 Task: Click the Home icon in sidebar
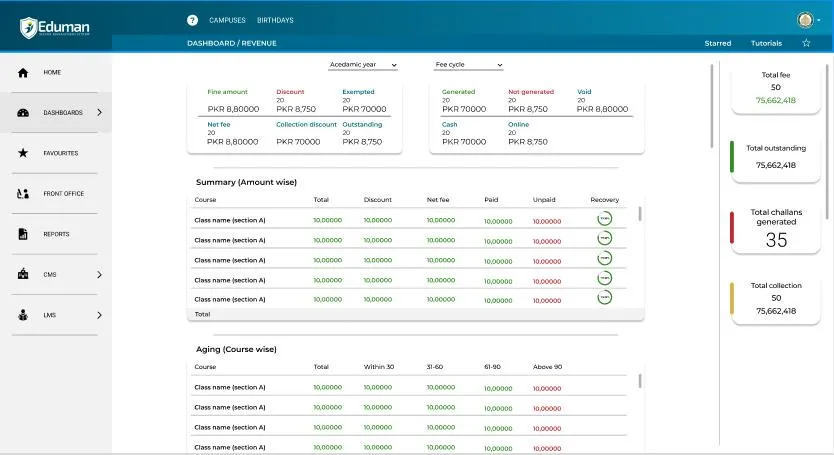click(22, 73)
